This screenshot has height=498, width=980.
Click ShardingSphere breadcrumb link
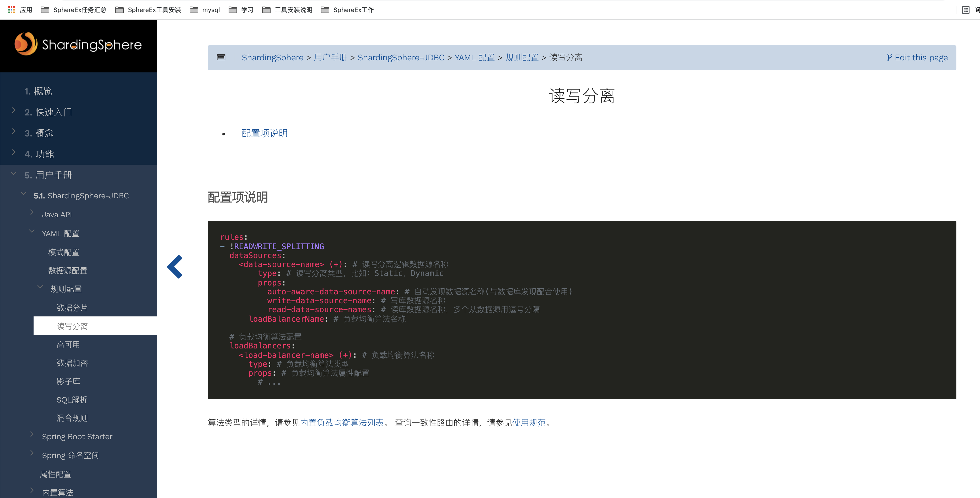tap(272, 57)
